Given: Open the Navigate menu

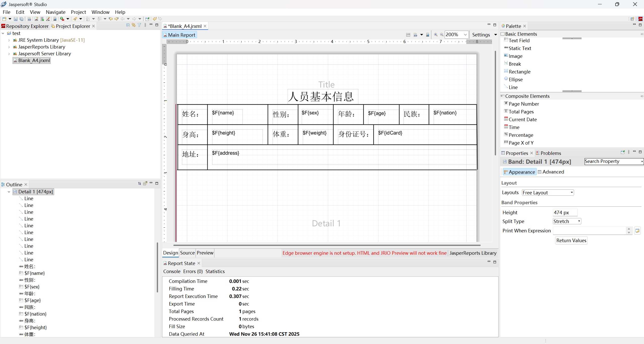Looking at the screenshot, I should (x=55, y=12).
